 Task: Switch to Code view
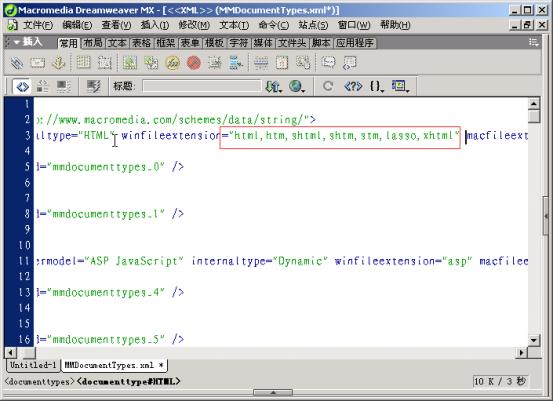pos(23,86)
